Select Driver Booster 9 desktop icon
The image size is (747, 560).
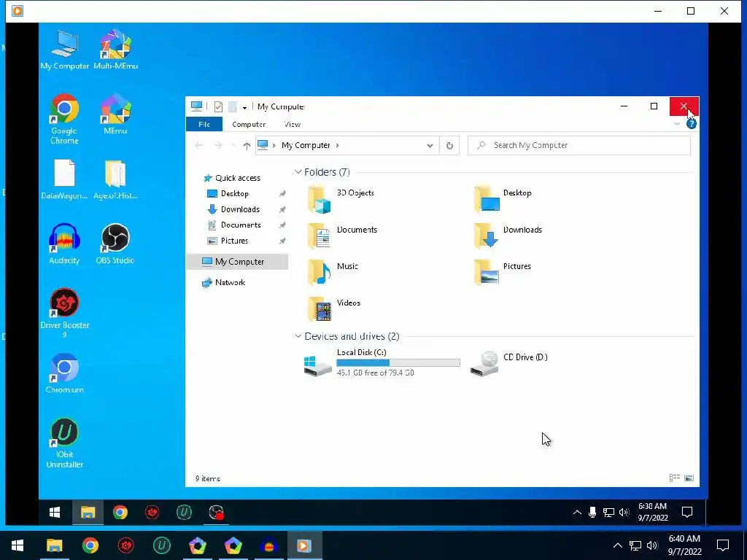coord(65,313)
